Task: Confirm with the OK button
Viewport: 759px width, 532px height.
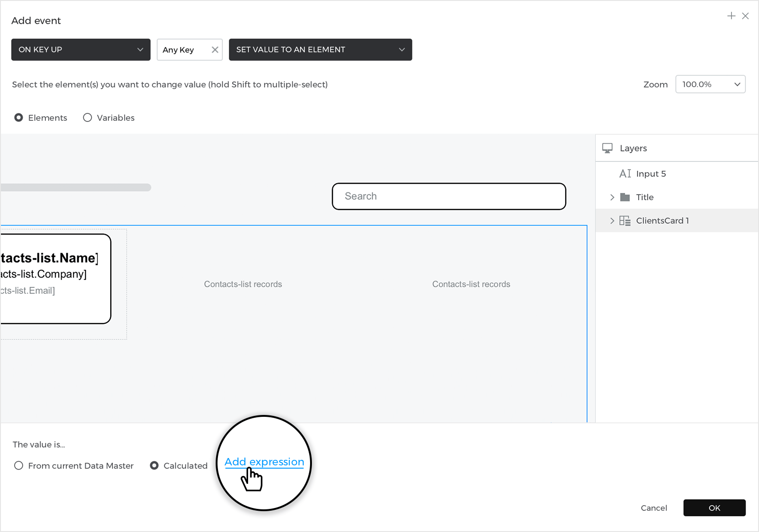Action: click(714, 508)
